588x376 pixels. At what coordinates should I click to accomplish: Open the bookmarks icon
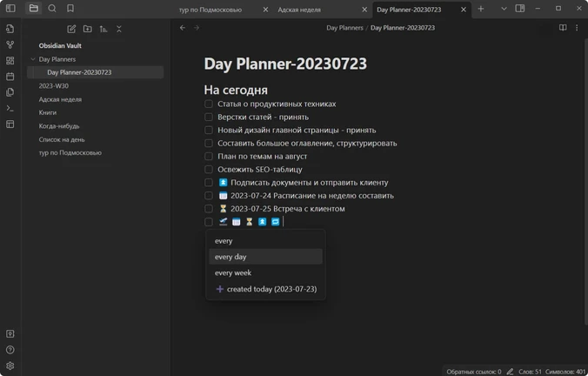[70, 8]
